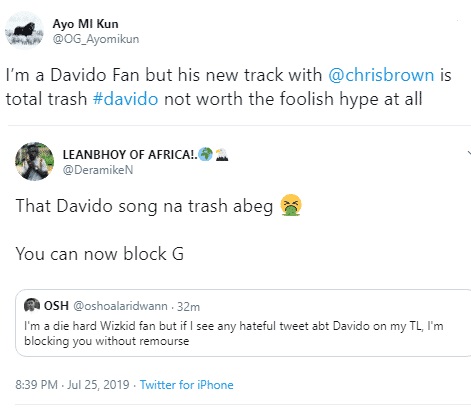The width and height of the screenshot is (471, 418).
Task: Click the LEANBHOY OF AFRICA! display name
Action: (x=130, y=155)
